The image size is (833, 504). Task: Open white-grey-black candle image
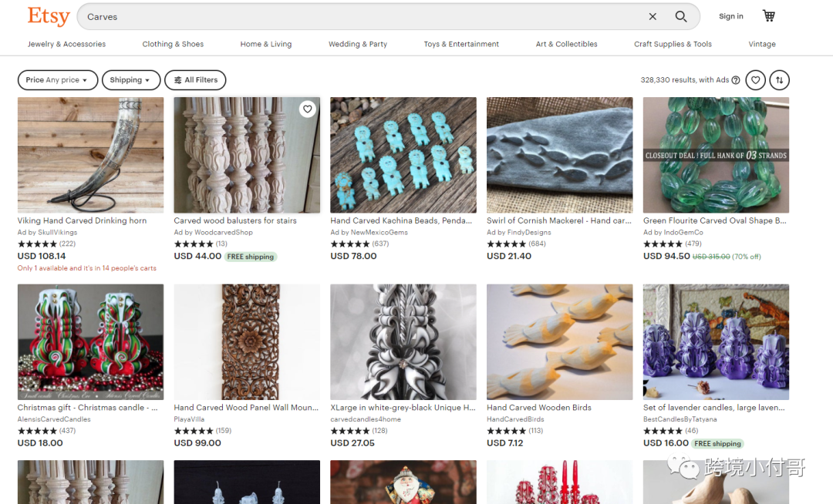tap(403, 341)
